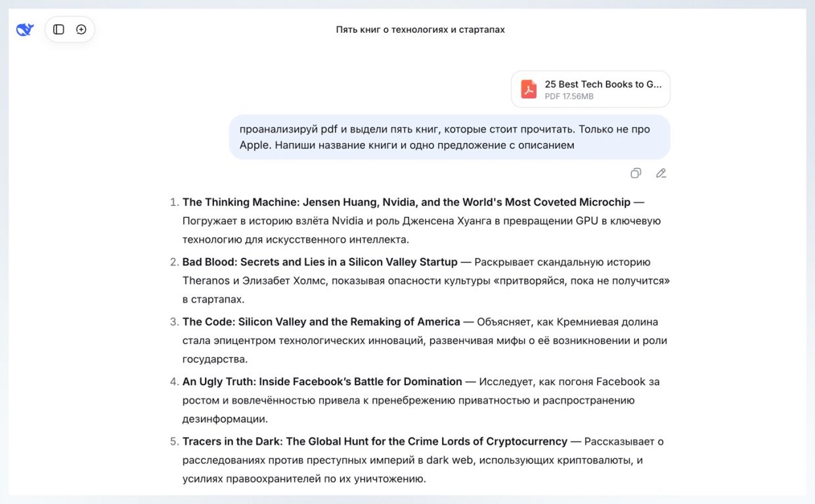Image resolution: width=815 pixels, height=504 pixels.
Task: Click 'The Code: Silicon Valley' book title
Action: 321,322
